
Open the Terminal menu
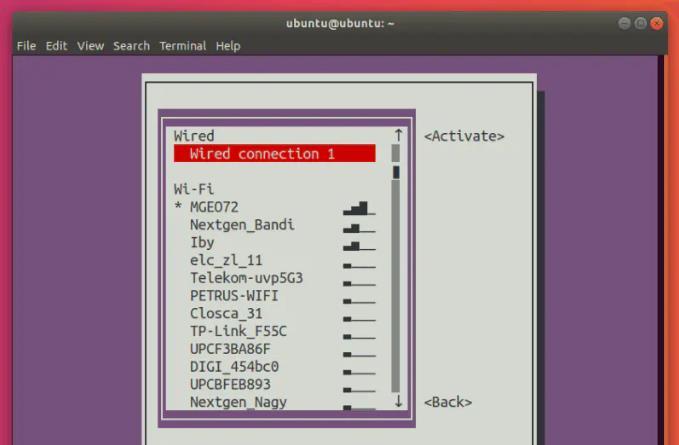click(x=183, y=46)
